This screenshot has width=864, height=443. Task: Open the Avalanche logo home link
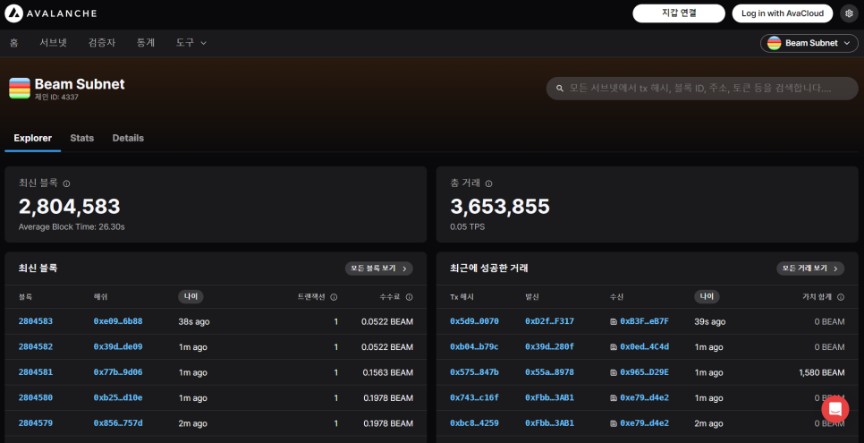pos(51,13)
